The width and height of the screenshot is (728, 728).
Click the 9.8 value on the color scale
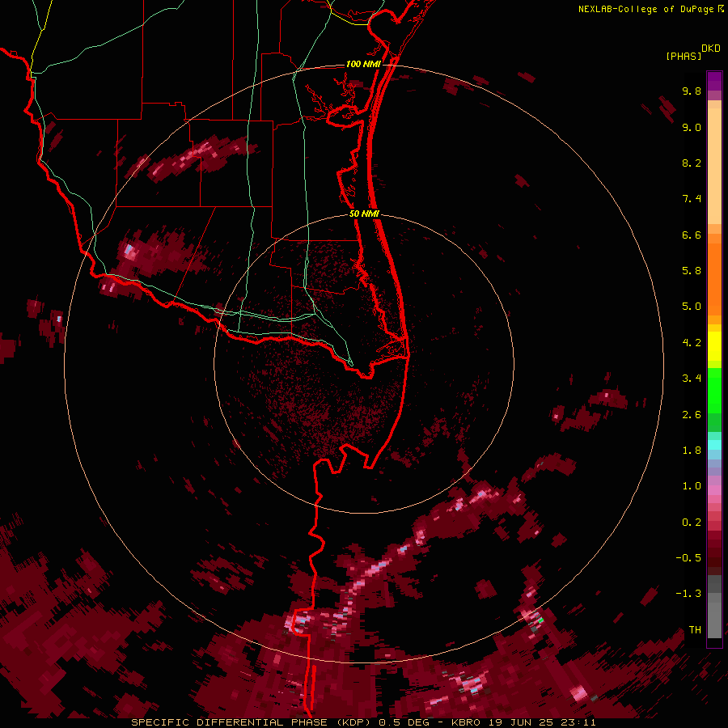tap(692, 91)
